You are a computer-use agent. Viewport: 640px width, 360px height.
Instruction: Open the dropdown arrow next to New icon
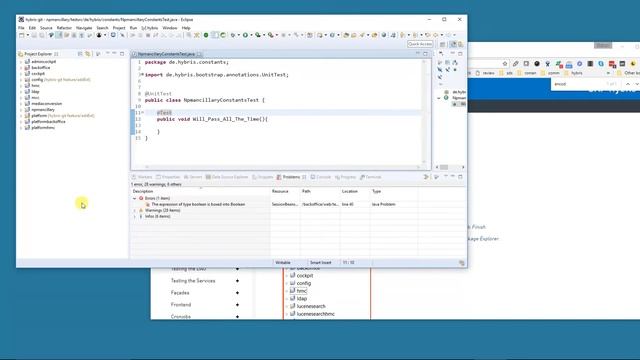pos(27,36)
